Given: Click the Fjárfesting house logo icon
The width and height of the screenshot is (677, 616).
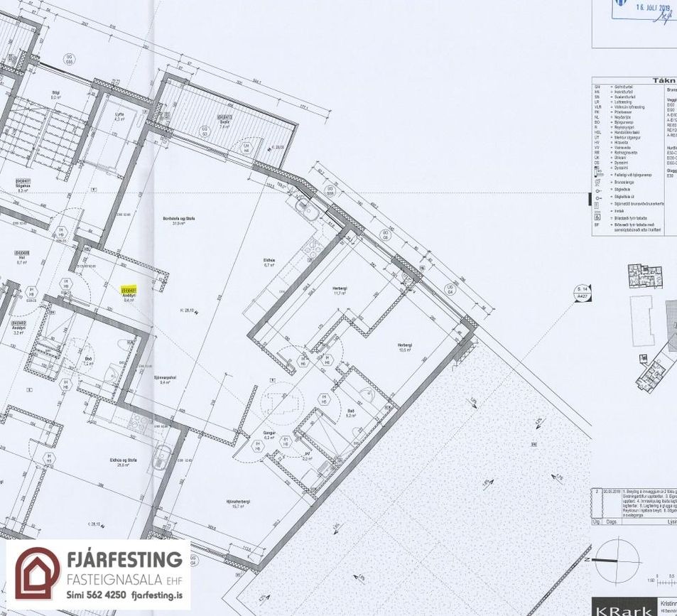Looking at the screenshot, I should 37,574.
